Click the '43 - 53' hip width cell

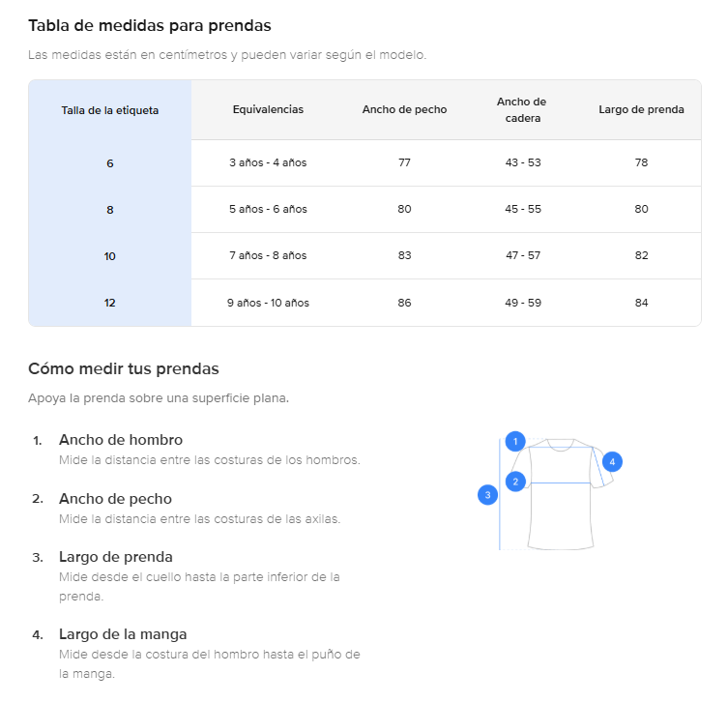tap(523, 162)
